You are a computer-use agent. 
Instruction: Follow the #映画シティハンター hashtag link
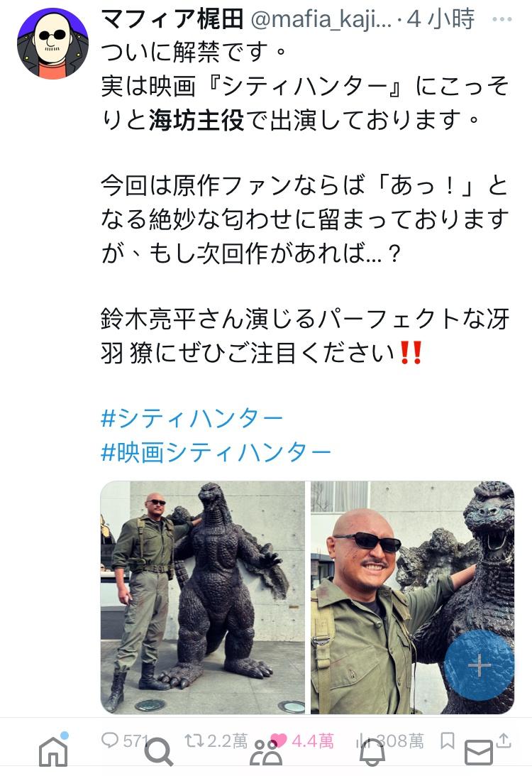tap(216, 452)
